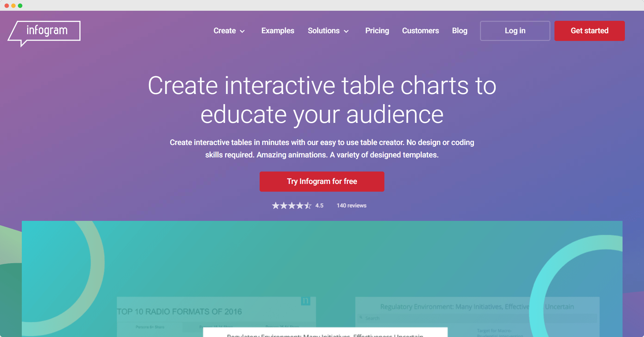Image resolution: width=644 pixels, height=337 pixels.
Task: Click the green maximize window button
Action: coord(20,6)
